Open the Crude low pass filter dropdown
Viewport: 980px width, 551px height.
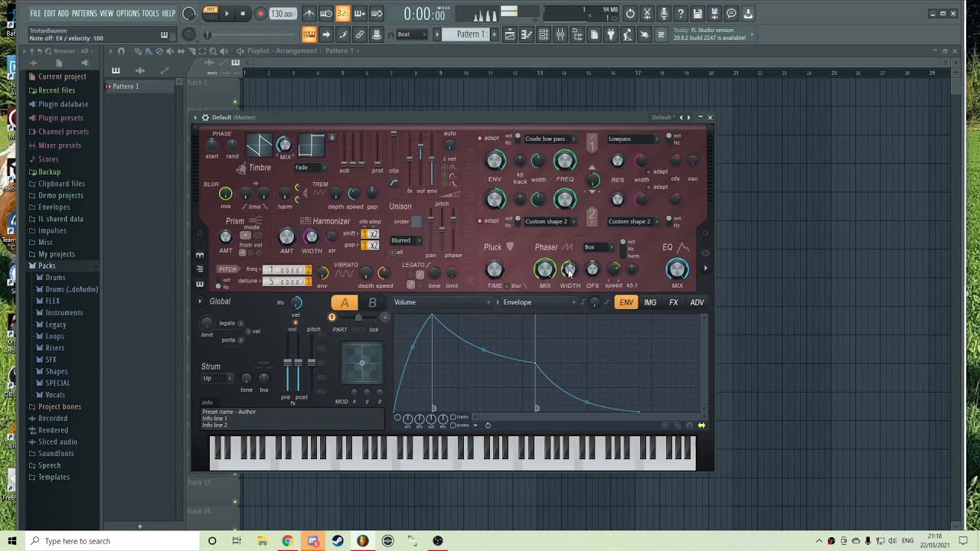click(549, 139)
